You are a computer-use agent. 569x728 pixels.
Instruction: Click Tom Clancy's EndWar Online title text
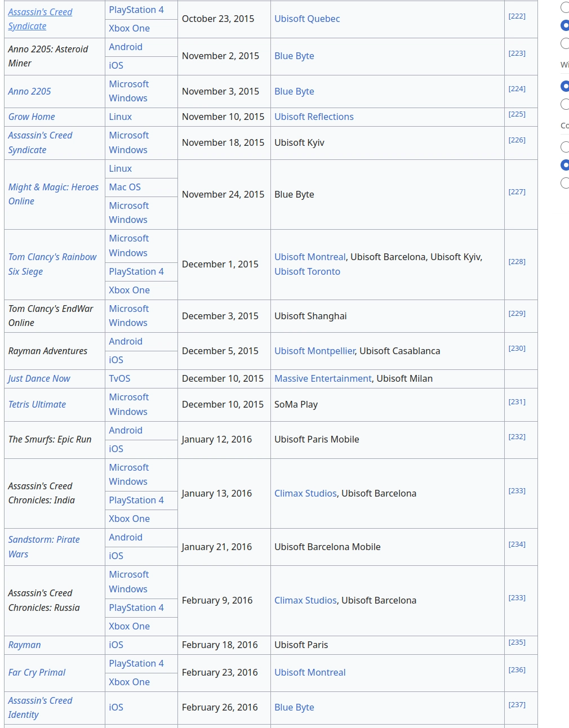click(x=51, y=316)
